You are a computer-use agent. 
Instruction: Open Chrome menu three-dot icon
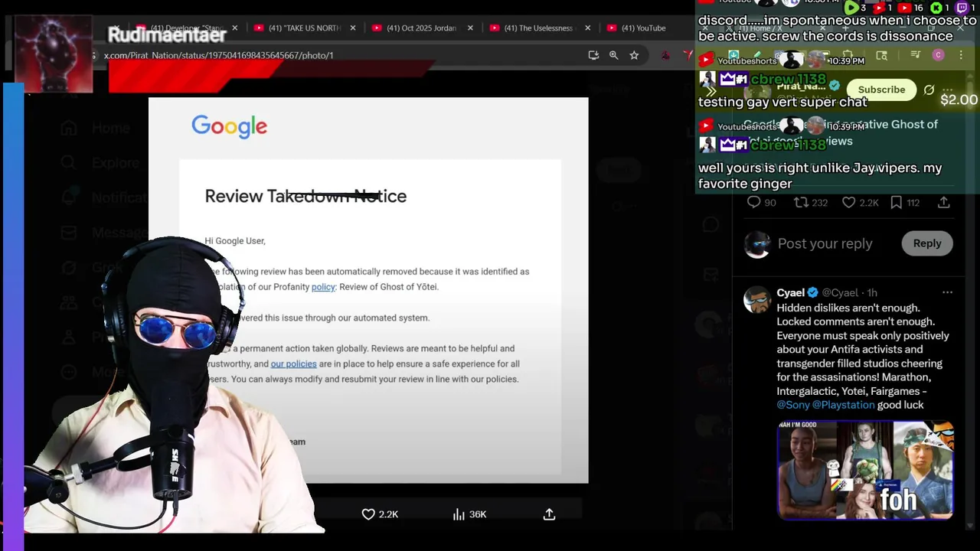960,55
